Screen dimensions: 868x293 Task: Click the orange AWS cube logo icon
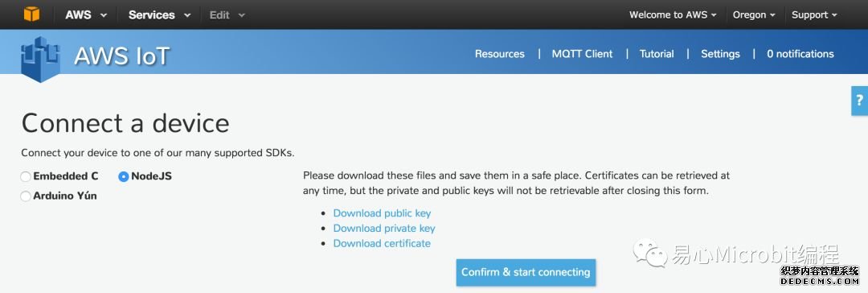tap(31, 14)
